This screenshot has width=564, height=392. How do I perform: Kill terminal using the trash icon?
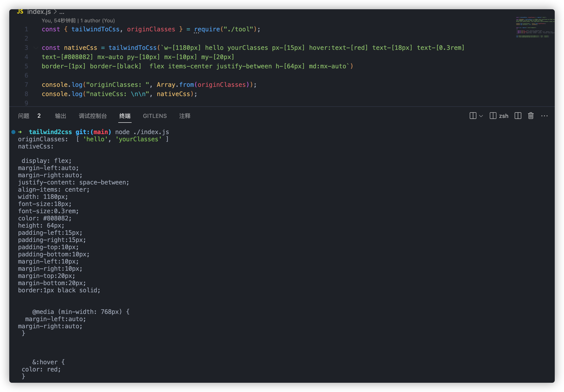tap(531, 116)
